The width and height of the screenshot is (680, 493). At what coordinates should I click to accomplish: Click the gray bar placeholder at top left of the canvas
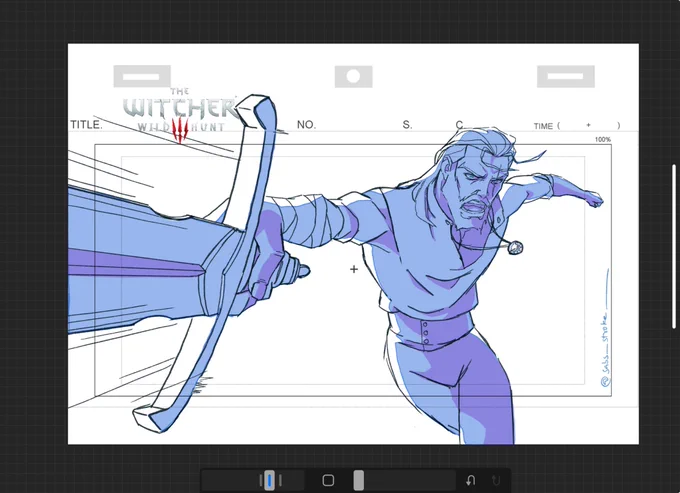[x=142, y=77]
